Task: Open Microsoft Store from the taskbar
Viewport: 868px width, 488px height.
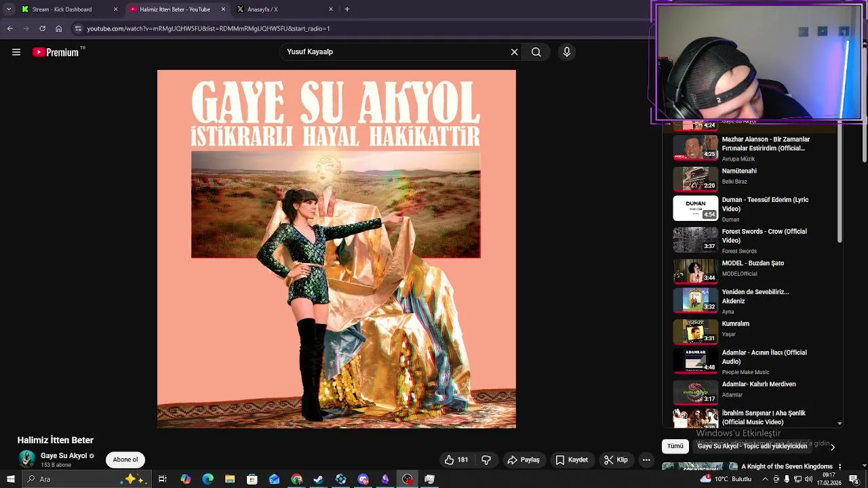Action: (252, 479)
